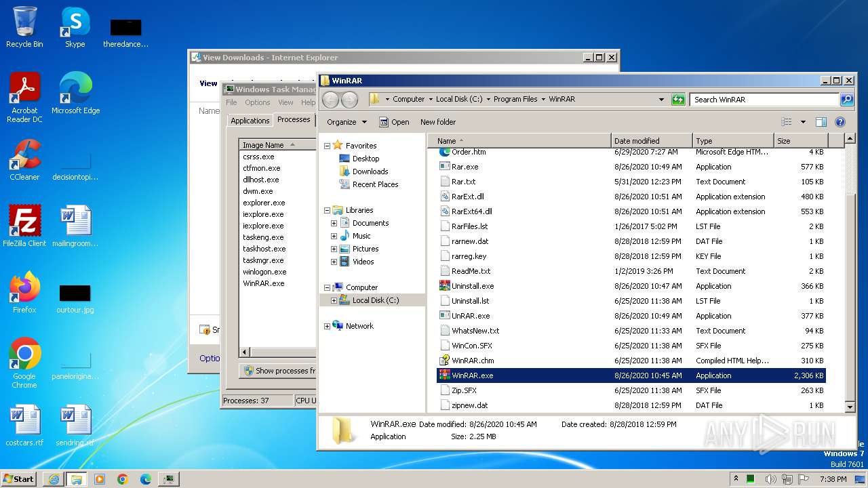Open the Recycle Bin desktop icon
The image size is (868, 488).
click(x=24, y=27)
